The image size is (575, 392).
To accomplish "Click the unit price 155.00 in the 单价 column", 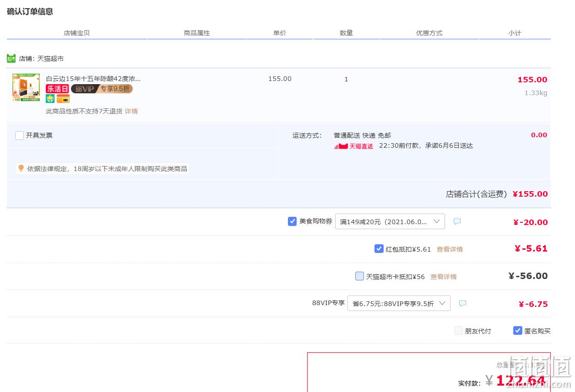I will click(x=280, y=79).
